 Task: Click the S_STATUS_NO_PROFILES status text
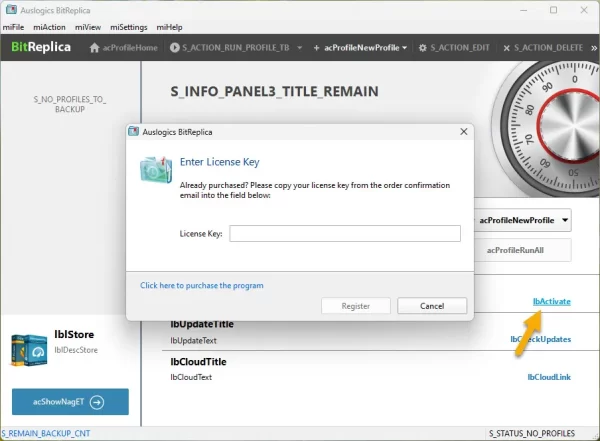coord(532,433)
